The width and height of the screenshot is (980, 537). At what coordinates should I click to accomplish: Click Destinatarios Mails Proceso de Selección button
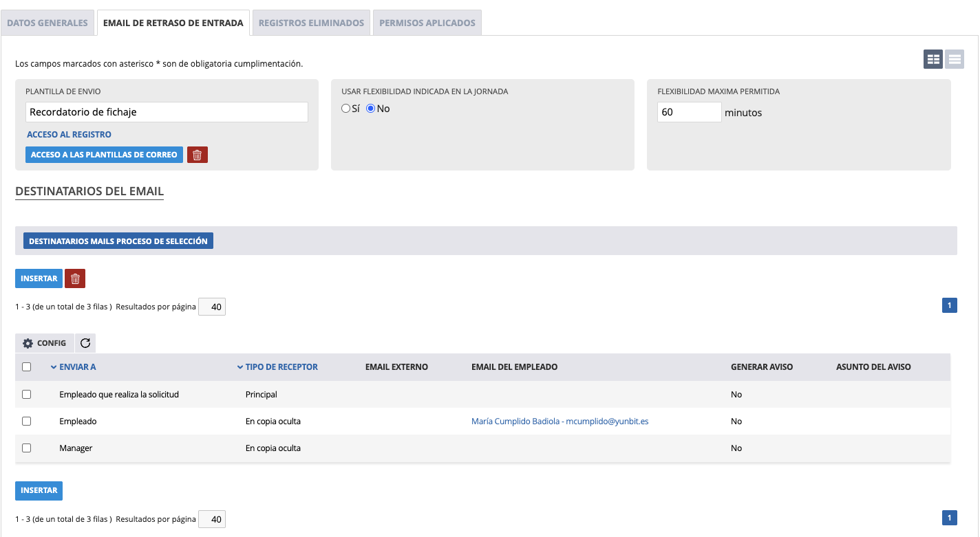click(x=118, y=241)
